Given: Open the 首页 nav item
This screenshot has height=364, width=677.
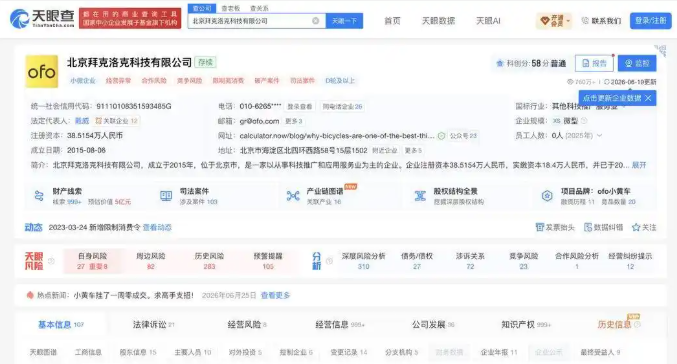Looking at the screenshot, I should 392,21.
